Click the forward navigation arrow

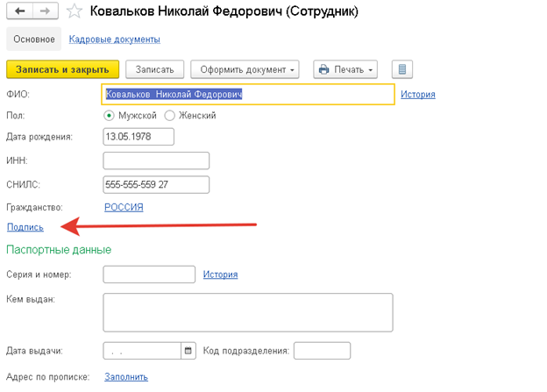tap(45, 11)
